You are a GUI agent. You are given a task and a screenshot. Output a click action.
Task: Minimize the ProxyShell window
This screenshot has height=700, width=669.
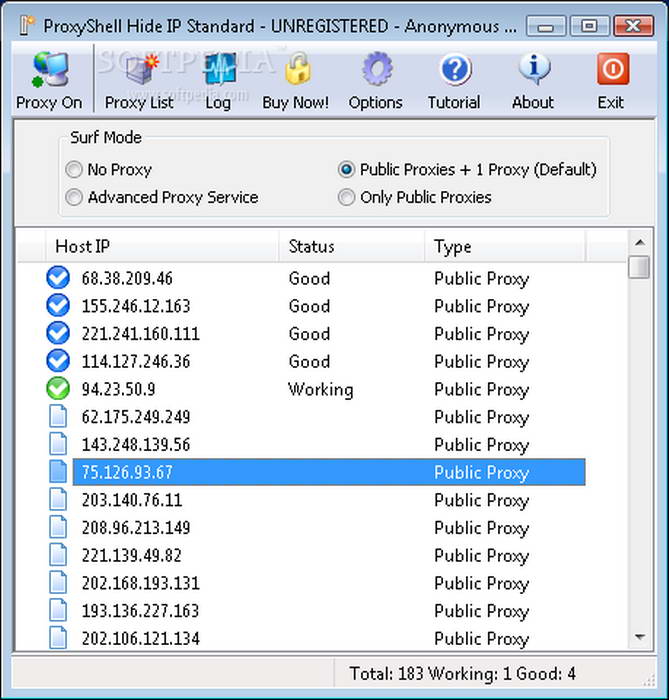[545, 26]
